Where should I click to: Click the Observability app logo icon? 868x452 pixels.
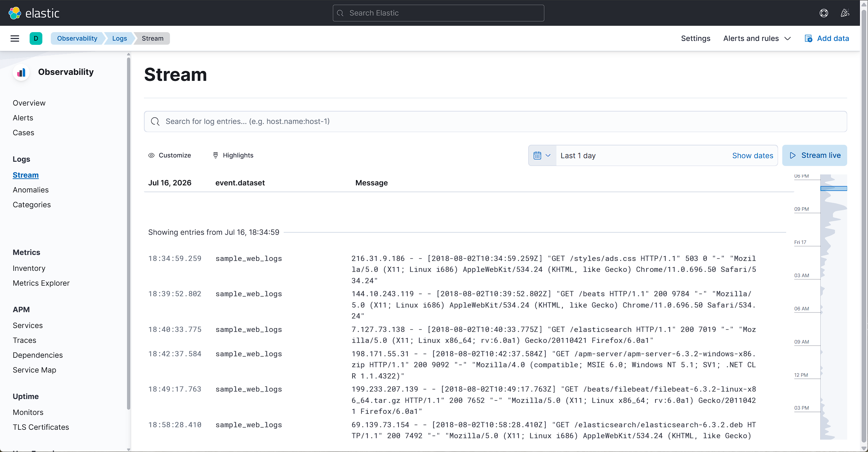click(x=21, y=72)
